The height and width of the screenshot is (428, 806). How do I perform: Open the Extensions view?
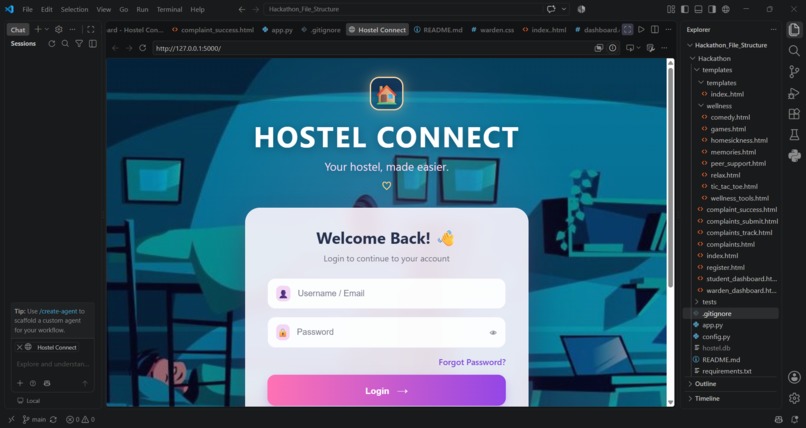794,114
